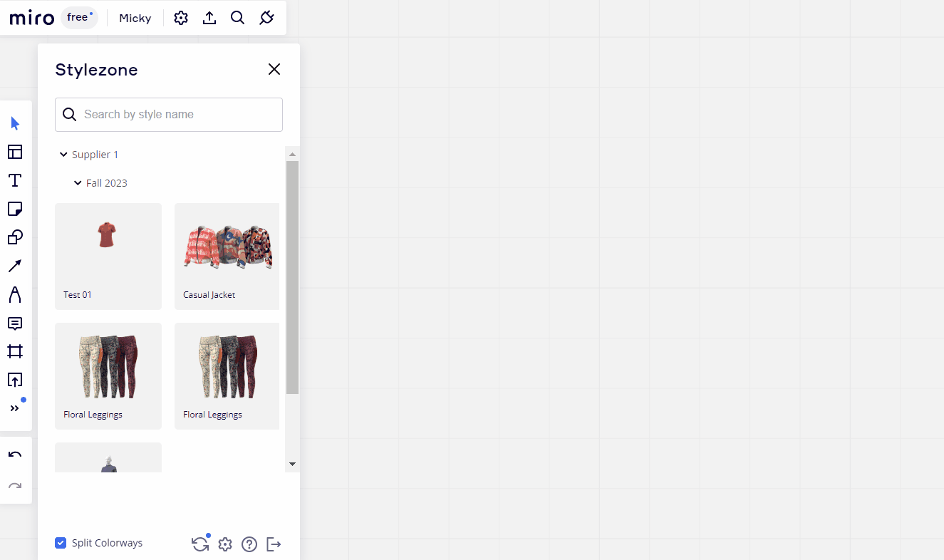Open the Templates tool
The image size is (944, 560).
(15, 152)
